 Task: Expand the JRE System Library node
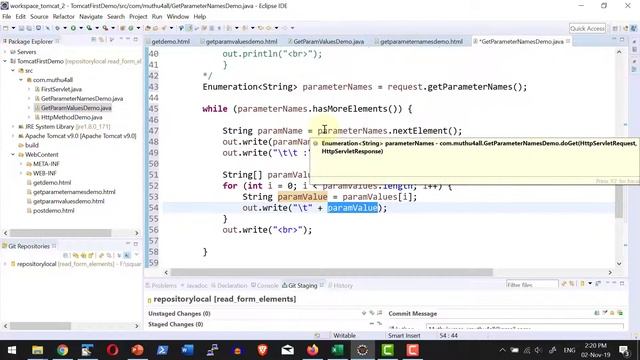13,127
